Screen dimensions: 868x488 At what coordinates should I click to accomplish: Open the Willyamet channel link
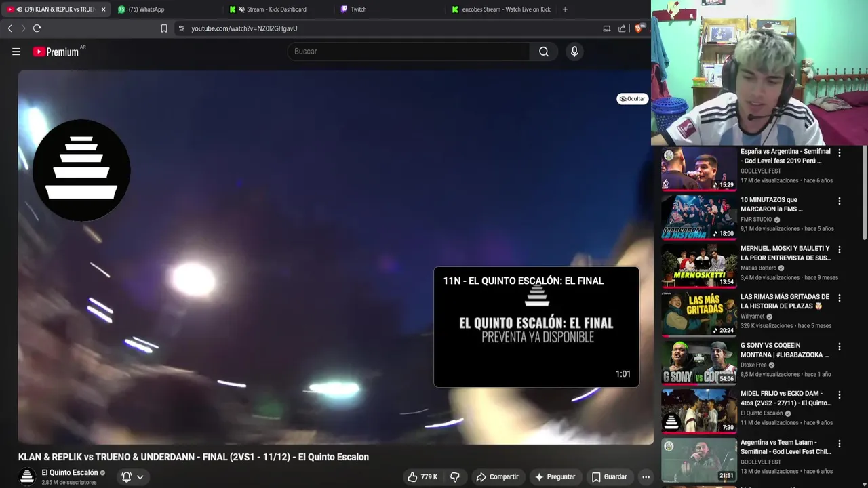pyautogui.click(x=753, y=317)
